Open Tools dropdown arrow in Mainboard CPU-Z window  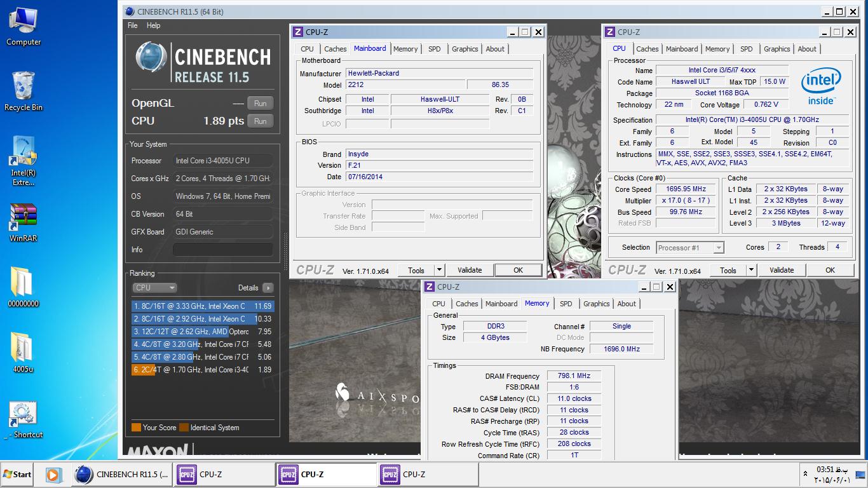(x=439, y=270)
